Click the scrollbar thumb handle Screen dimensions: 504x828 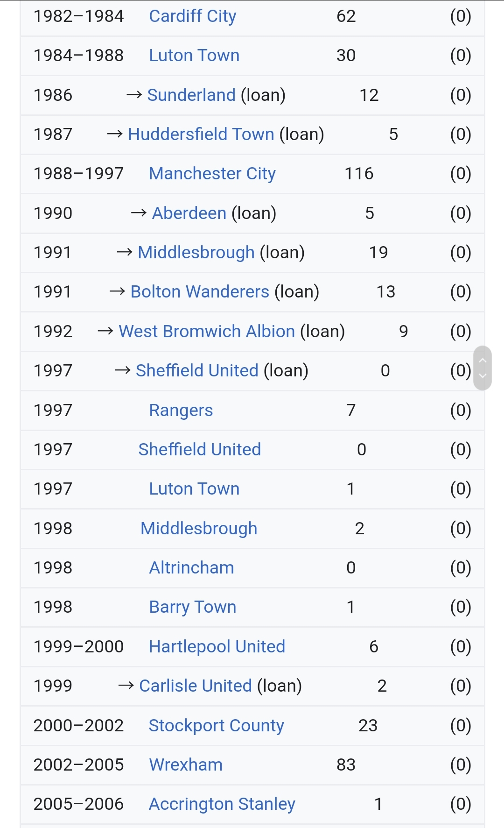click(x=483, y=368)
